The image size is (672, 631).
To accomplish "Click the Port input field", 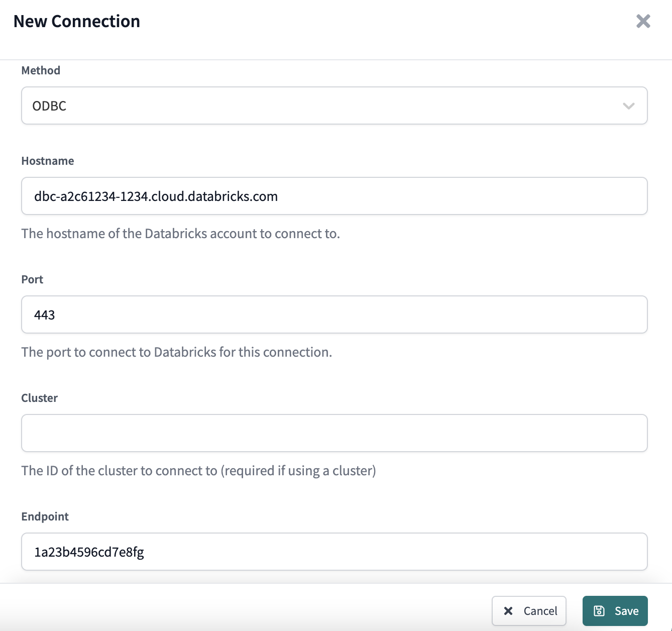I will tap(334, 314).
